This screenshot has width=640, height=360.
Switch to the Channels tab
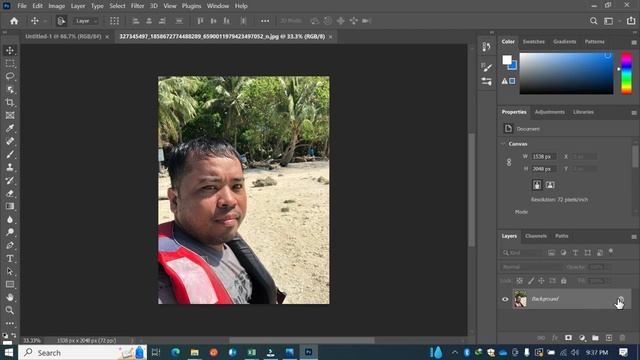pos(536,236)
